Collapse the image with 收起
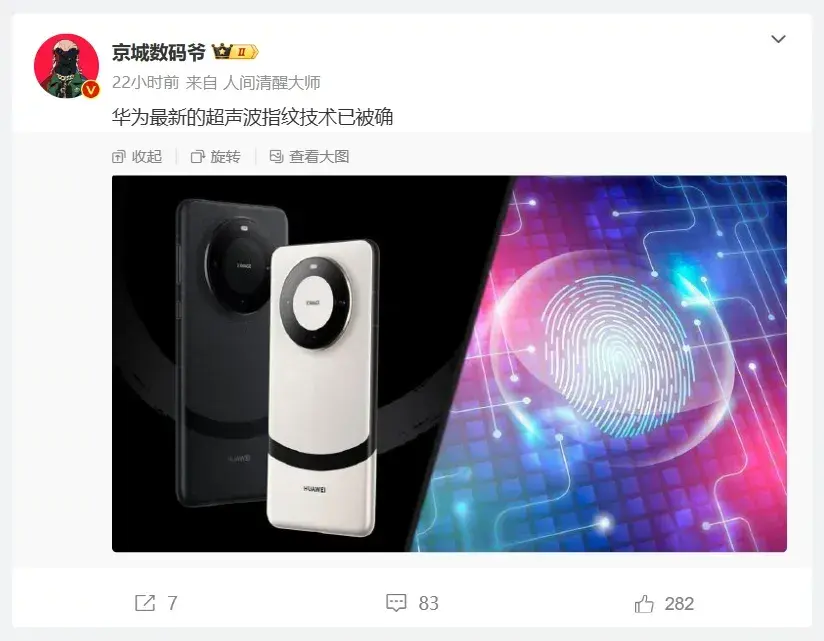Screen dimensions: 824x641 click(x=137, y=157)
